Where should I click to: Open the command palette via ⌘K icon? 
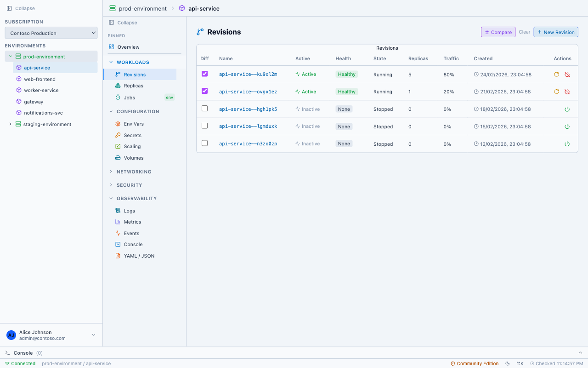[520, 363]
